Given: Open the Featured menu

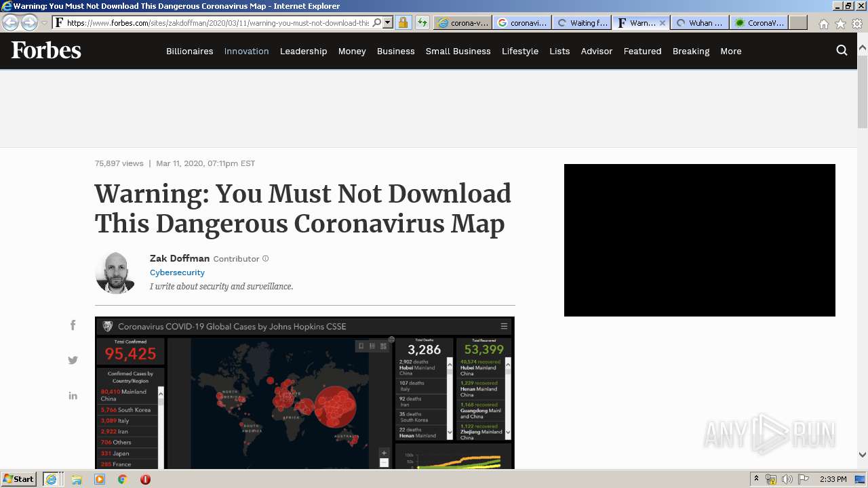Looking at the screenshot, I should click(642, 51).
